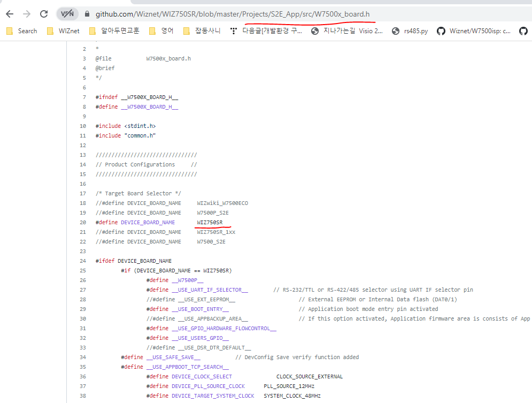Click "common.h" include on line 11
This screenshot has width=532, height=403.
(140, 135)
